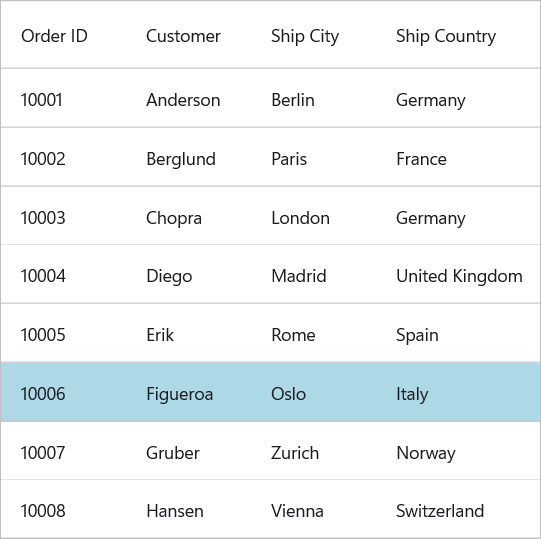
Task: Click the Berlin ship city cell
Action: 313,98
